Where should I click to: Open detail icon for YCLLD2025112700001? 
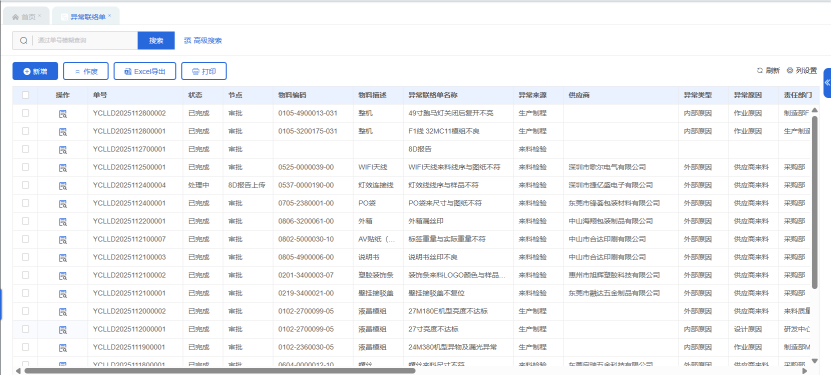pyautogui.click(x=63, y=150)
